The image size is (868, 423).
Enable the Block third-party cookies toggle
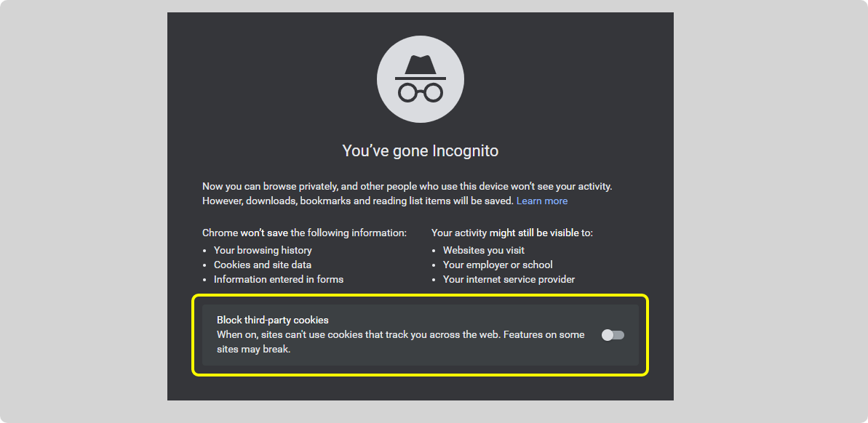click(x=613, y=335)
